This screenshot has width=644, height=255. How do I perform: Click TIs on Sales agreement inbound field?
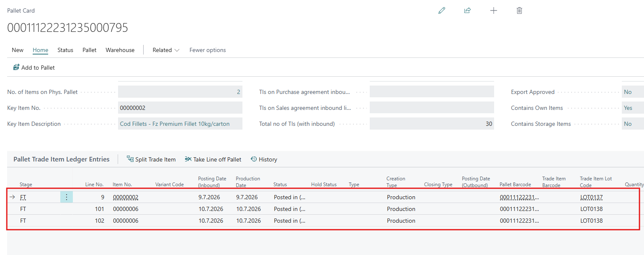click(432, 108)
